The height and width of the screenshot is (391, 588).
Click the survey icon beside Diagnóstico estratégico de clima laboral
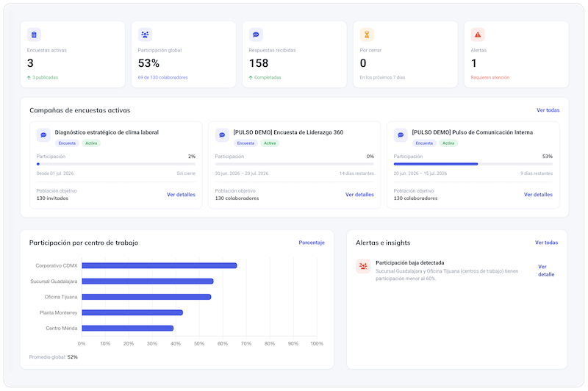coord(43,135)
